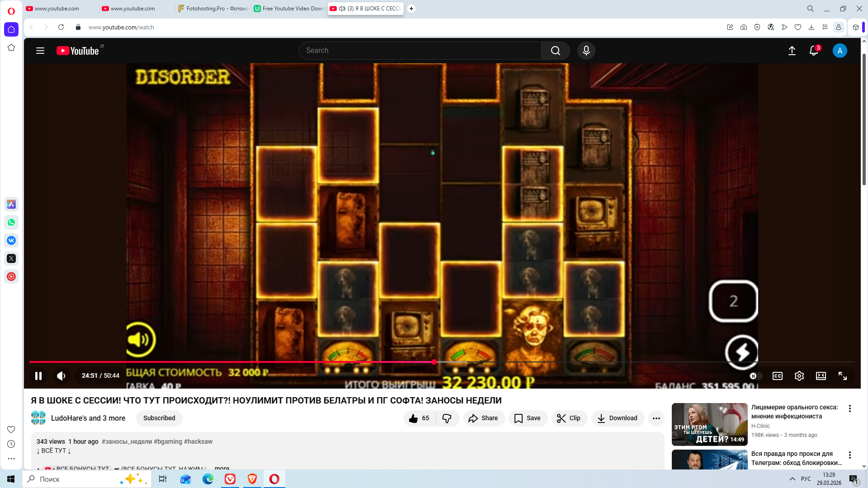The height and width of the screenshot is (488, 868).
Task: Expand the description with 'more'
Action: (222, 468)
